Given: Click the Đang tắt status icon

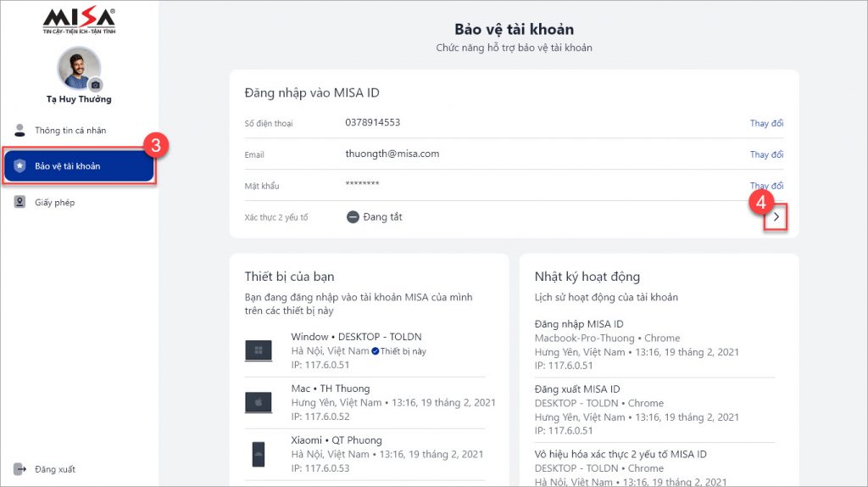Looking at the screenshot, I should coord(353,217).
